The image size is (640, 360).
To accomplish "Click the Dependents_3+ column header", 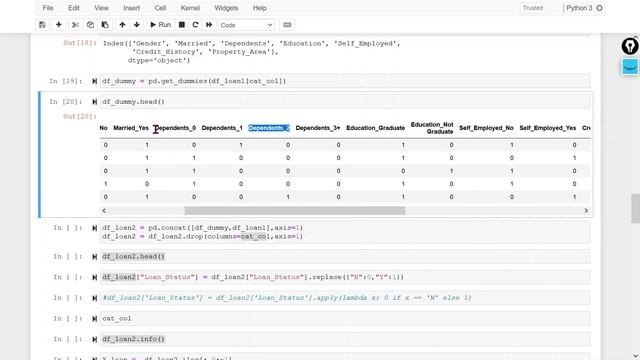I will [318, 128].
